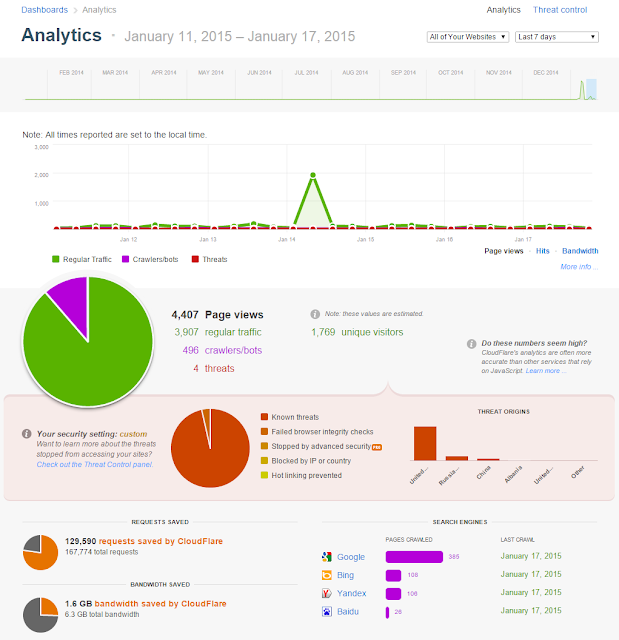
Task: Click Blocked by IP or country swatch
Action: [x=264, y=460]
